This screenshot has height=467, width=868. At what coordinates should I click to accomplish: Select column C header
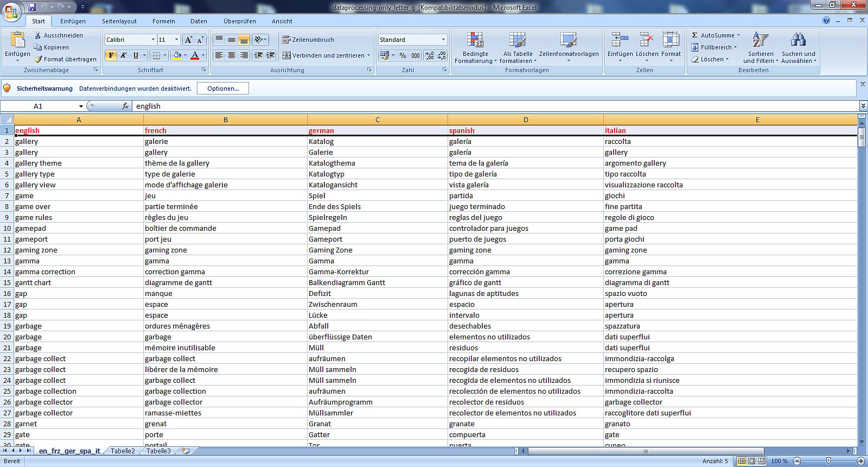pyautogui.click(x=377, y=119)
